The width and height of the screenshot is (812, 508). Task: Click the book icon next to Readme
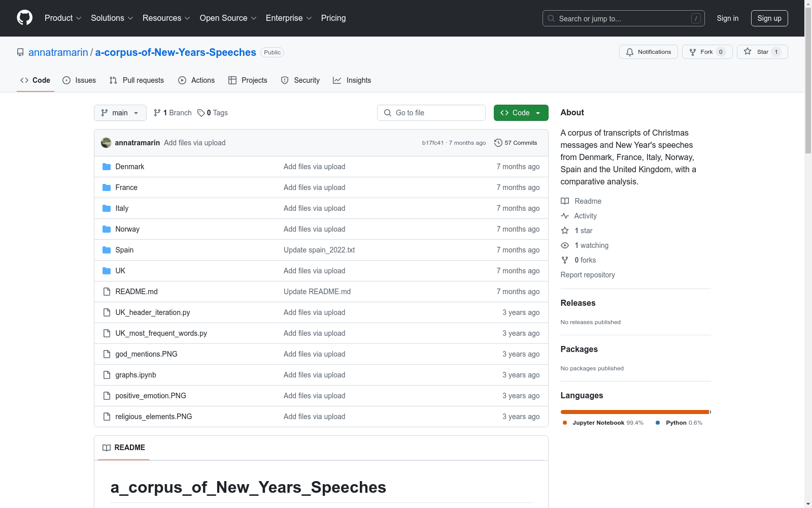coord(565,201)
